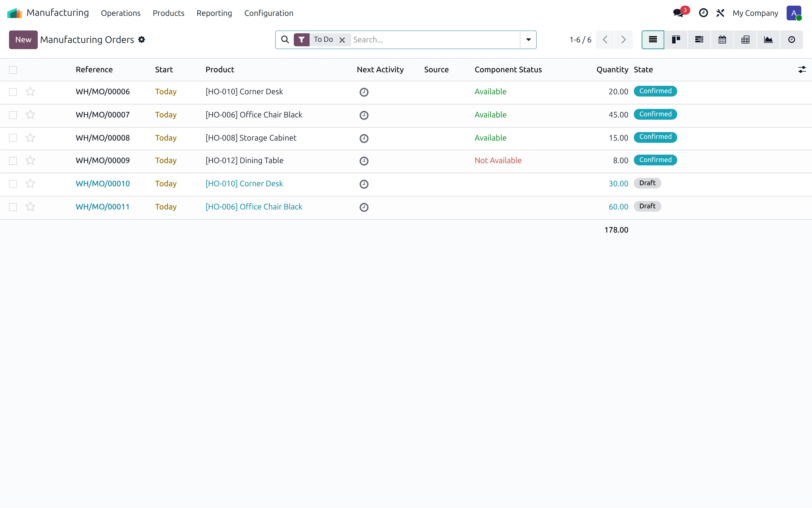Open the Manufacturing Orders gear actions menu

[x=142, y=40]
